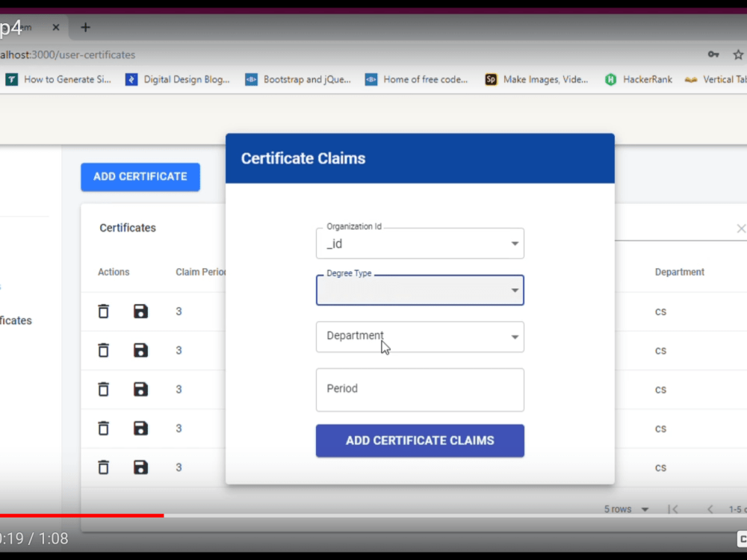Sort by Claim Period column header
This screenshot has width=747, height=560.
pyautogui.click(x=200, y=272)
